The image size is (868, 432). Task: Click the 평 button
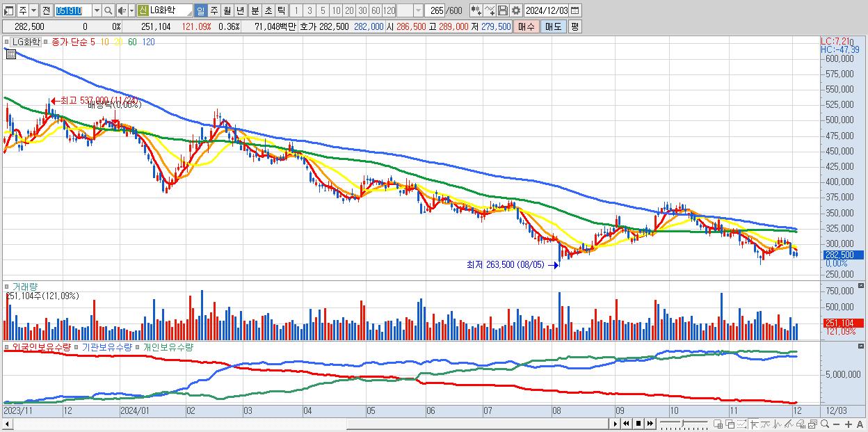(574, 26)
